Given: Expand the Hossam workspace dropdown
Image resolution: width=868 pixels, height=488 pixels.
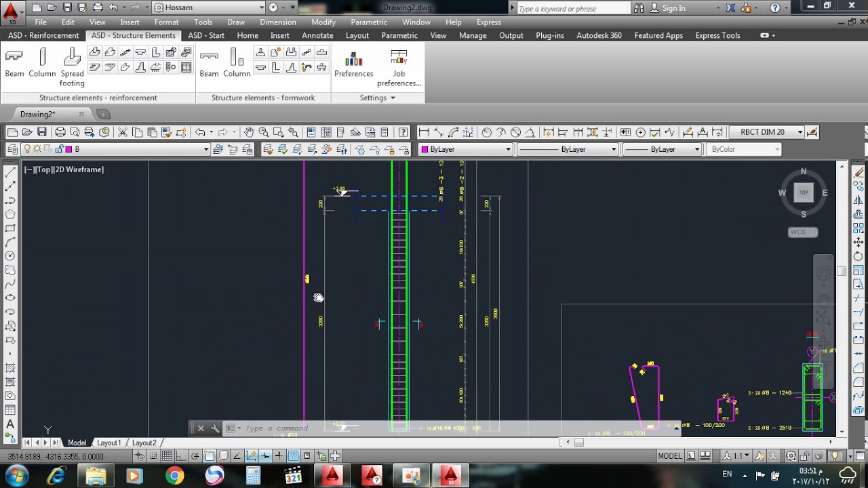Looking at the screenshot, I should 262,7.
